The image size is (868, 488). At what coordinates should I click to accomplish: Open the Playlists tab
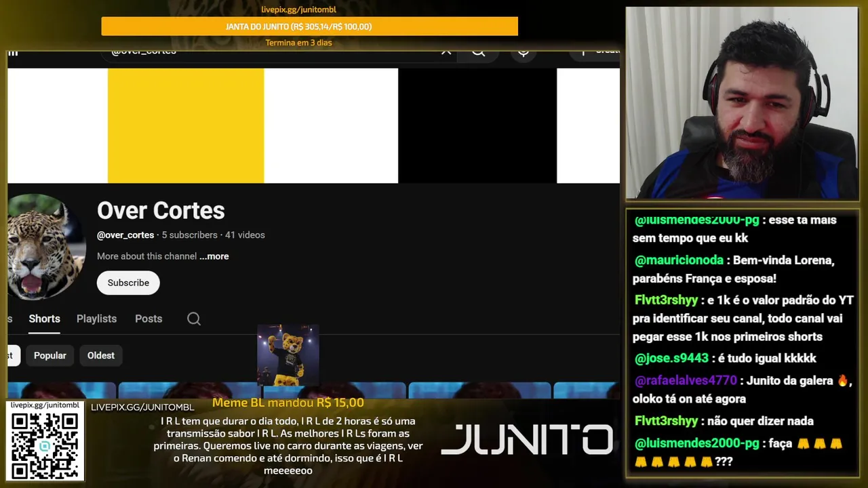click(96, 319)
